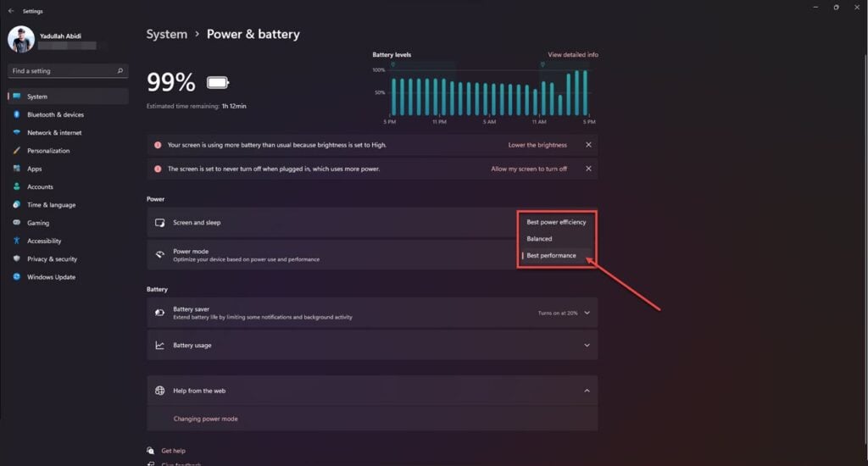Select Best power efficiency mode
868x466 pixels.
556,222
